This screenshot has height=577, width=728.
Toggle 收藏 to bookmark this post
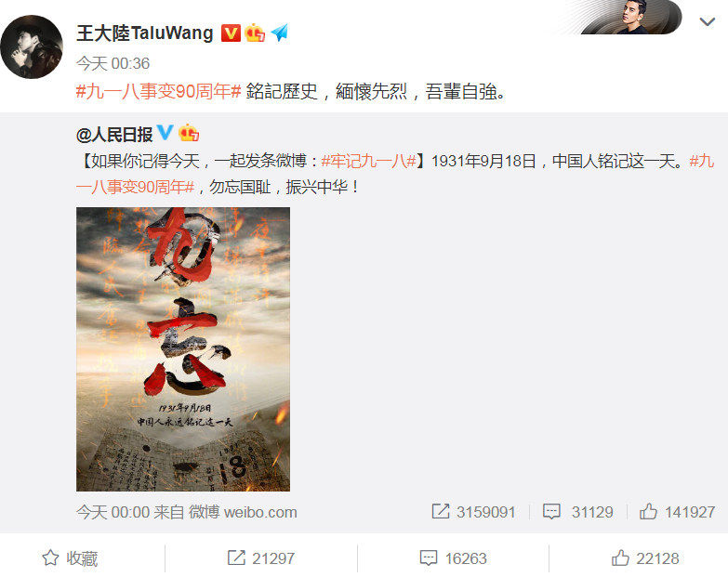coord(70,558)
